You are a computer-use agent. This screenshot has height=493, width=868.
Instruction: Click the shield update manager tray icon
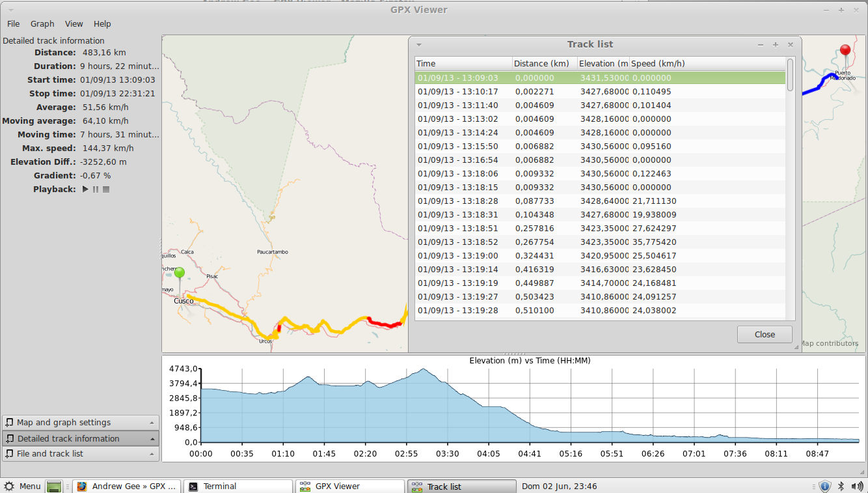824,486
